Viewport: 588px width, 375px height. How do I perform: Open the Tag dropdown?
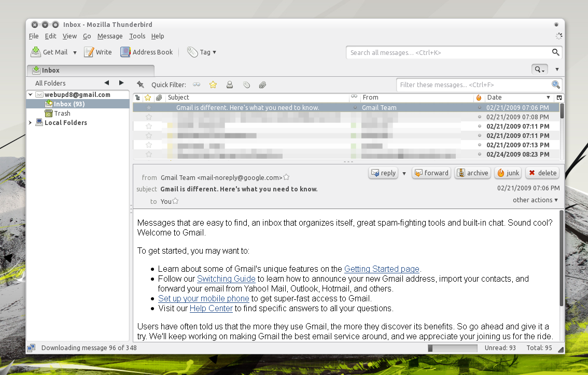click(x=202, y=52)
